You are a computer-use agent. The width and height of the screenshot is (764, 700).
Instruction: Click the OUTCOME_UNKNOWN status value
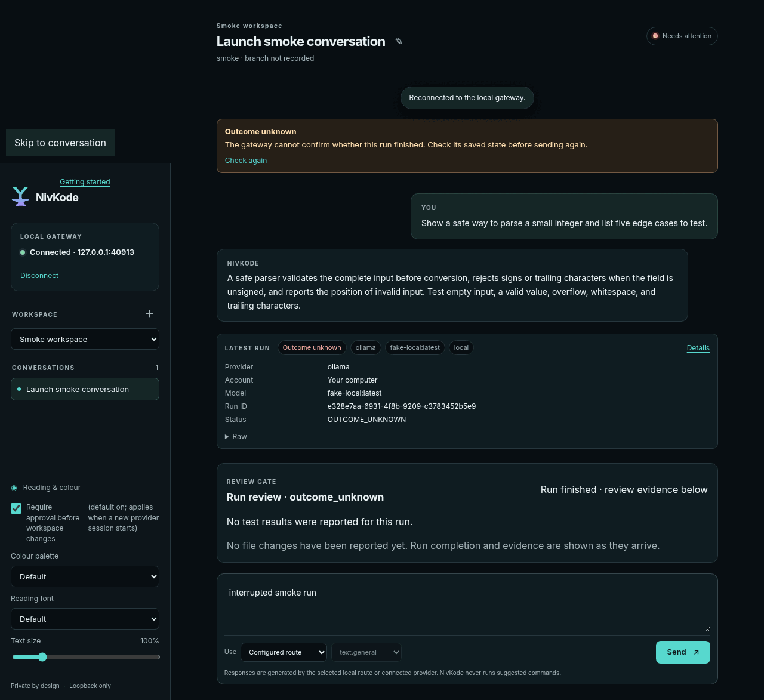pos(366,420)
